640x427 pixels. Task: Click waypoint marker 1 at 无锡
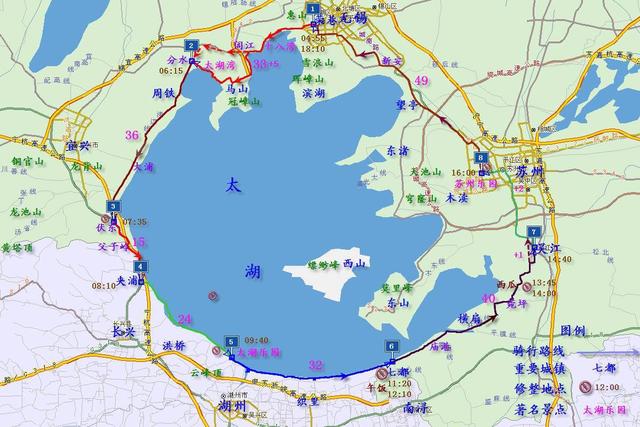coord(313,9)
